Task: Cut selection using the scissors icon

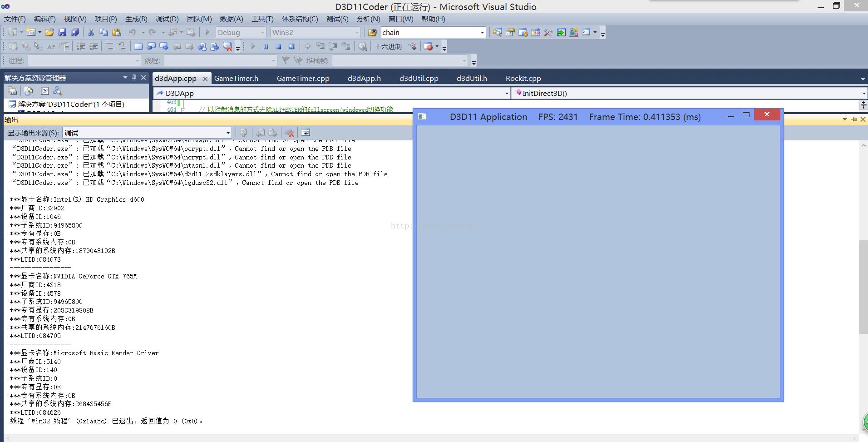Action: [x=91, y=32]
